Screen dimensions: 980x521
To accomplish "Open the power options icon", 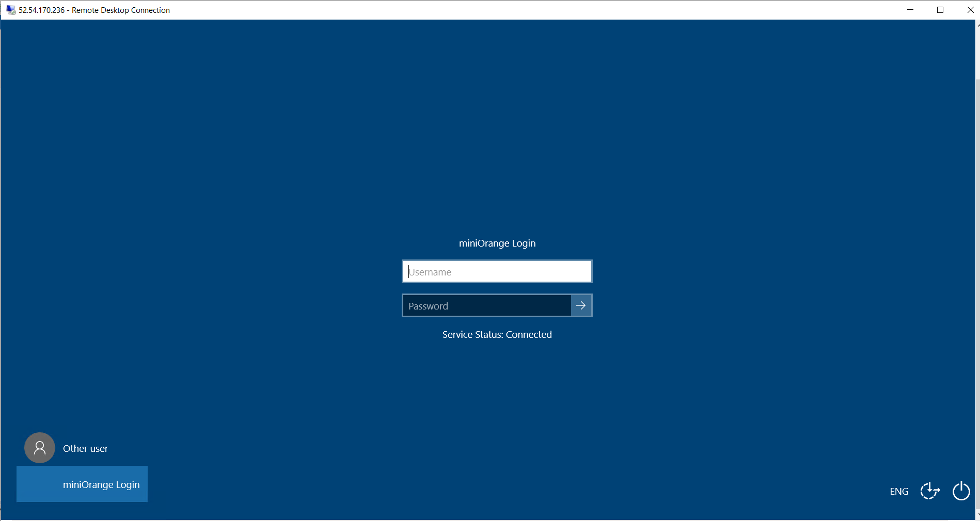I will [961, 491].
